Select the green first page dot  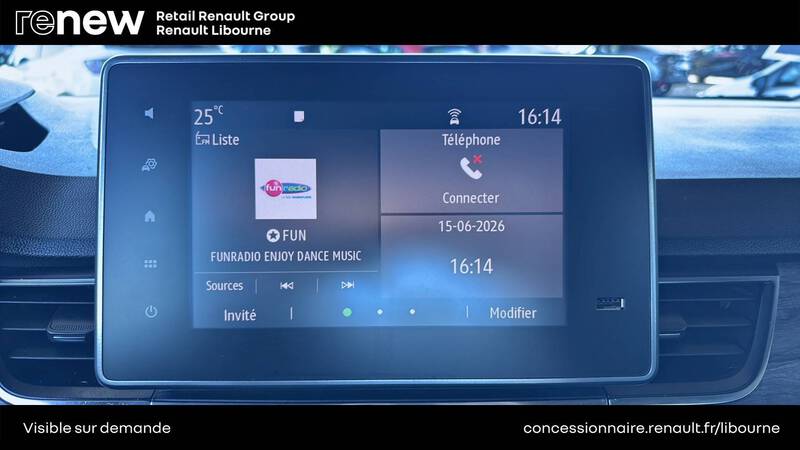coord(347,312)
